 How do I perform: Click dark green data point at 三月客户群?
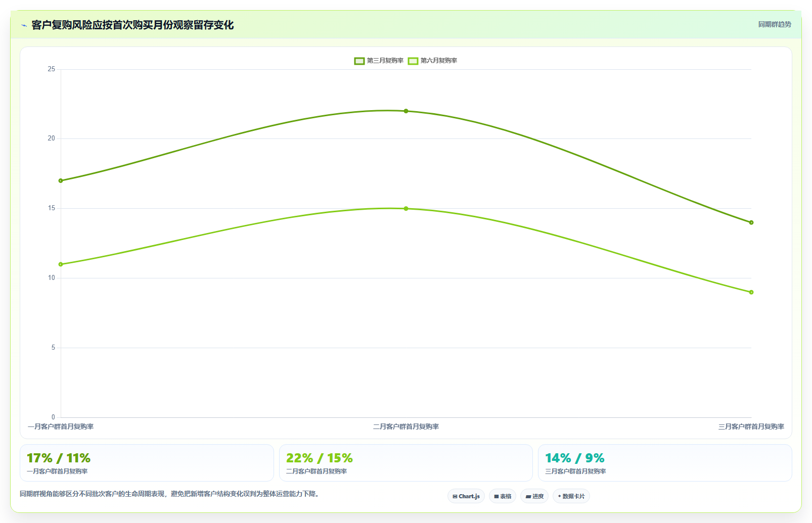click(x=751, y=222)
